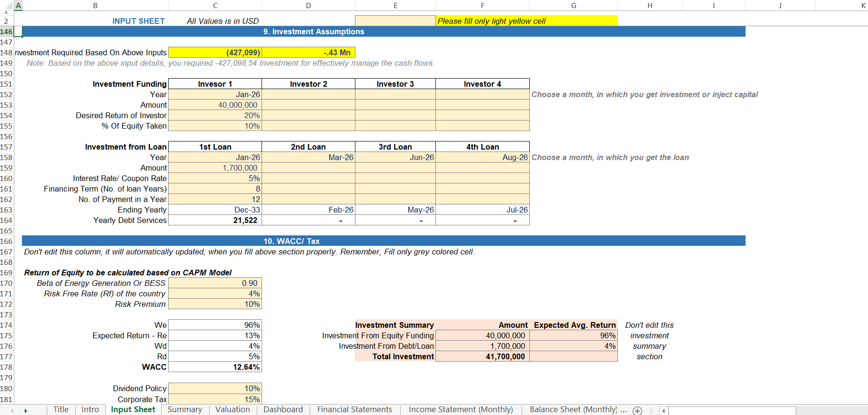868x415 pixels.
Task: Click Investor 1 year cell Jan-26
Action: coord(215,94)
